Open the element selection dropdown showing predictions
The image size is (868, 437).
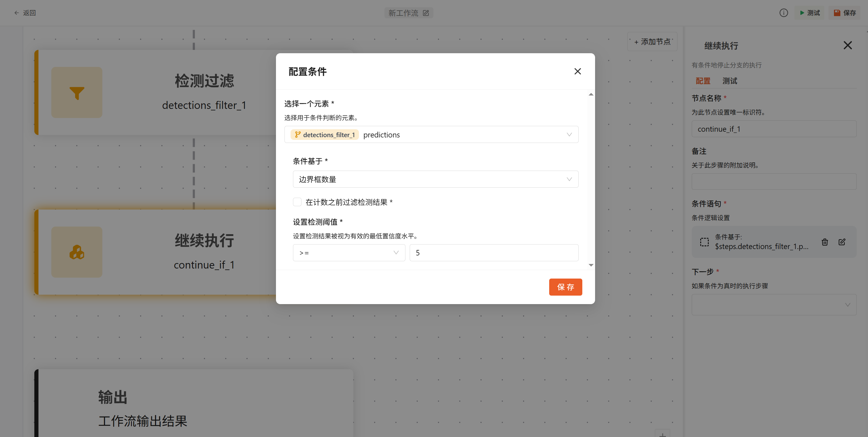click(x=431, y=134)
